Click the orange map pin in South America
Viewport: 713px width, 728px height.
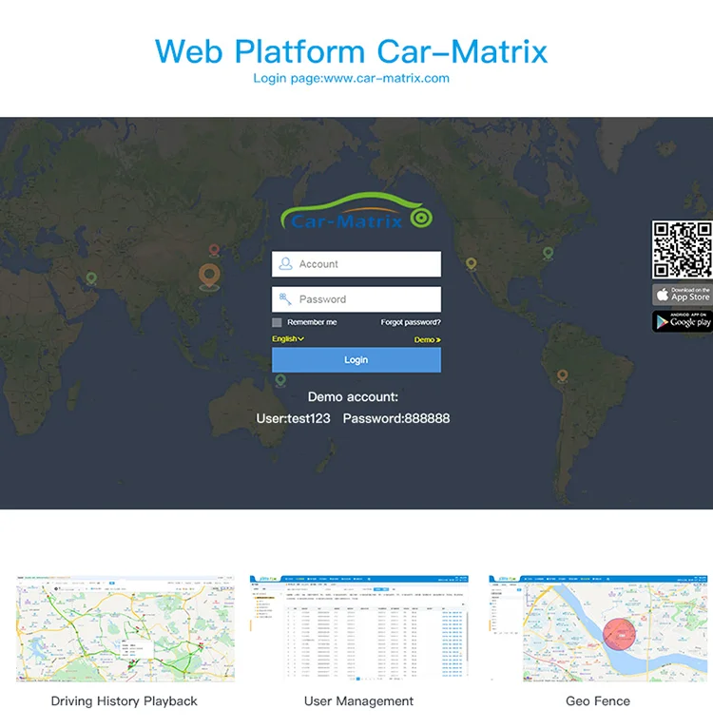click(562, 375)
